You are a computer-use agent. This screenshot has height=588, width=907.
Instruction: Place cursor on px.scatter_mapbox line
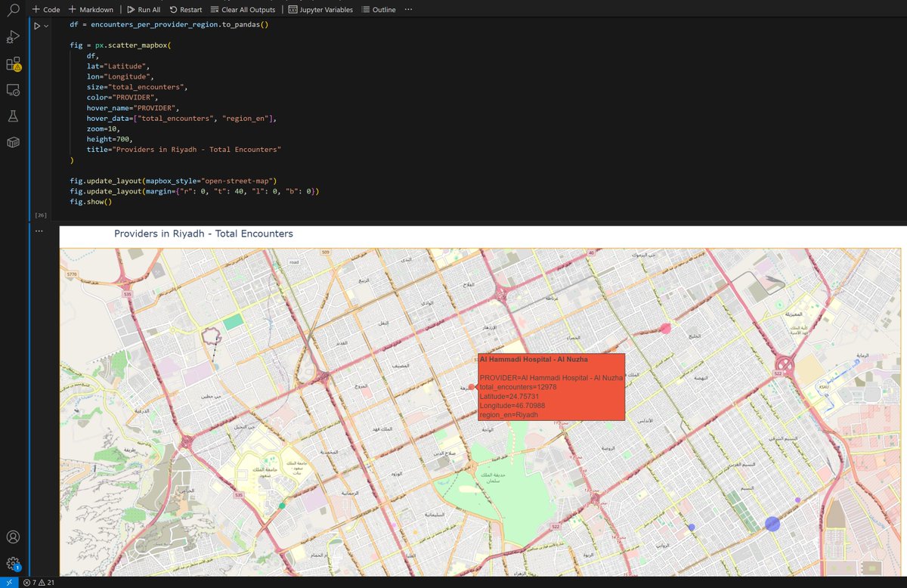point(121,45)
